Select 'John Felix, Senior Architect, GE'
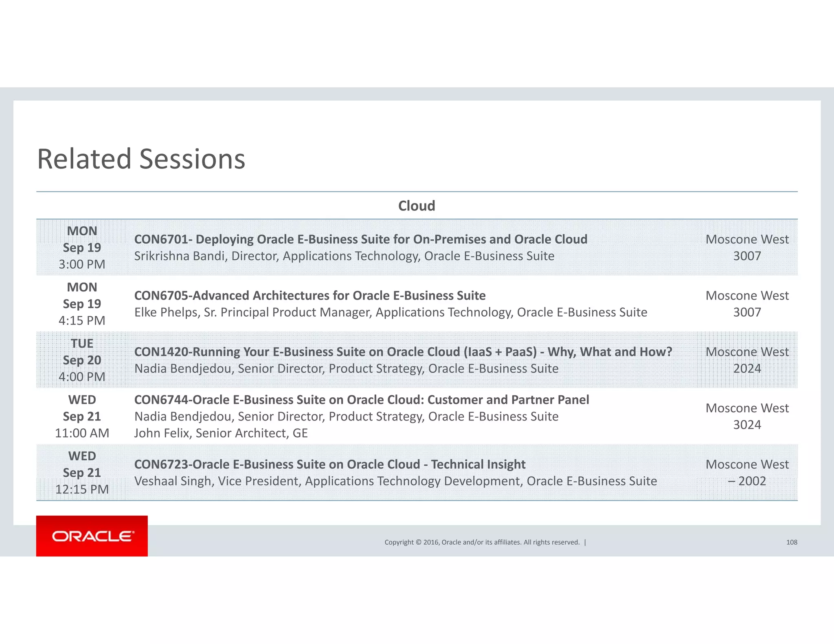This screenshot has height=644, width=834. point(221,433)
